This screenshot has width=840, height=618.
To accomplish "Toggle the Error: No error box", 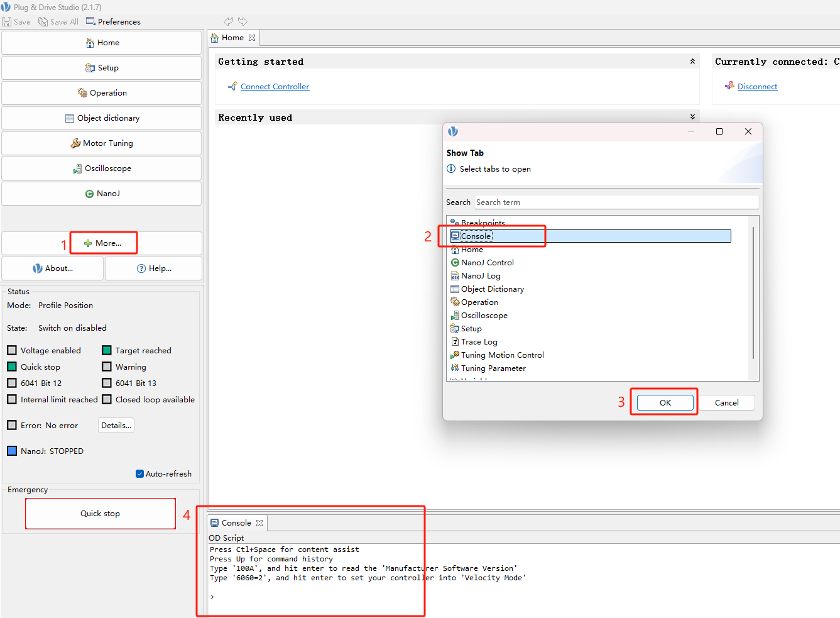I will (x=12, y=425).
